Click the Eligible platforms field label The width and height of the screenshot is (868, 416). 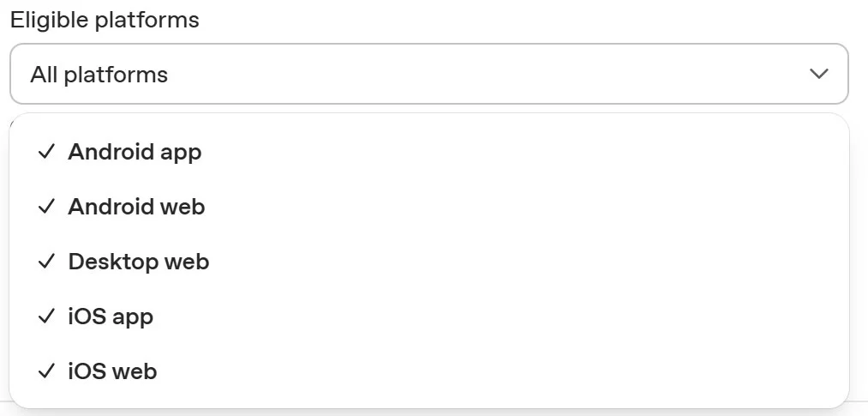[x=105, y=20]
